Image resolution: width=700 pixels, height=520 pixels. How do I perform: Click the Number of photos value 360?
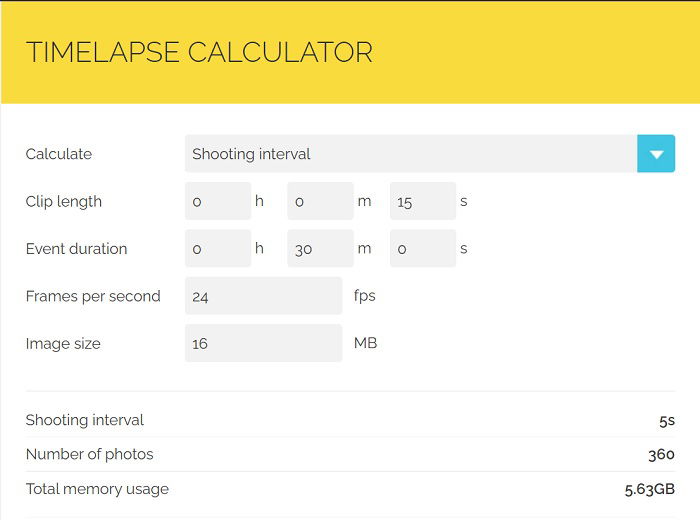click(x=662, y=454)
